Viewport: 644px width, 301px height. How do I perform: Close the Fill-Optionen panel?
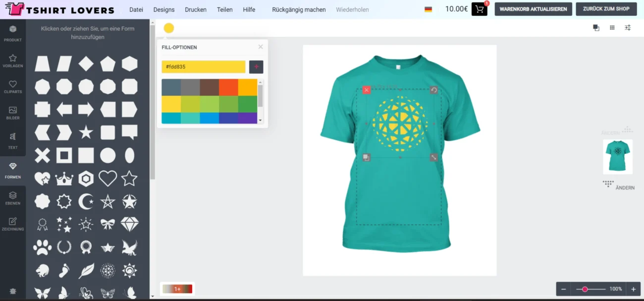coord(261,47)
